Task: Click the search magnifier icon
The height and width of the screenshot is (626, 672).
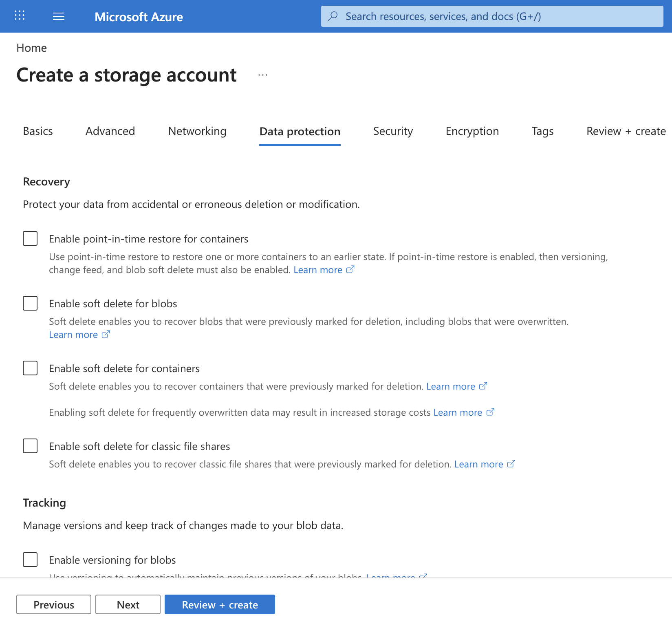Action: coord(333,16)
